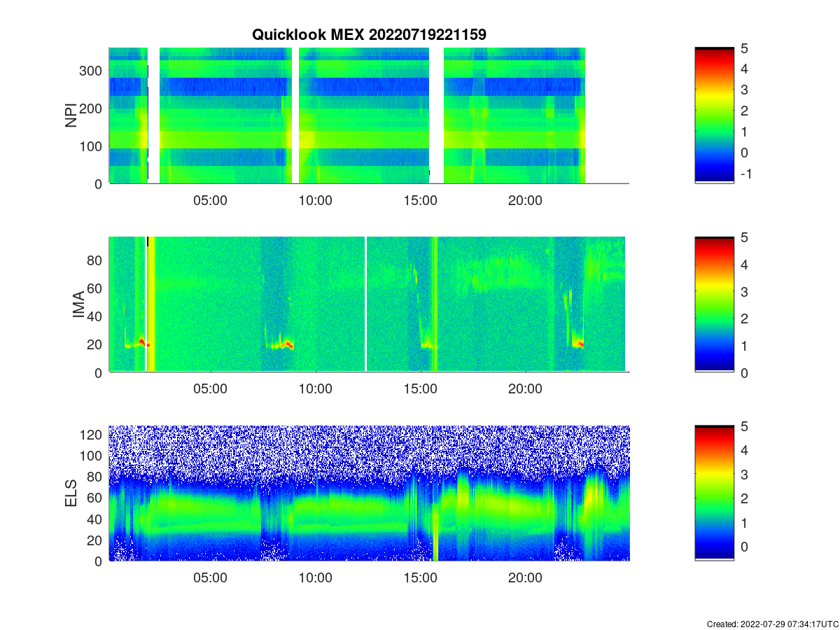
Task: Click the 0 tick on ELS colorbar
Action: tap(743, 546)
